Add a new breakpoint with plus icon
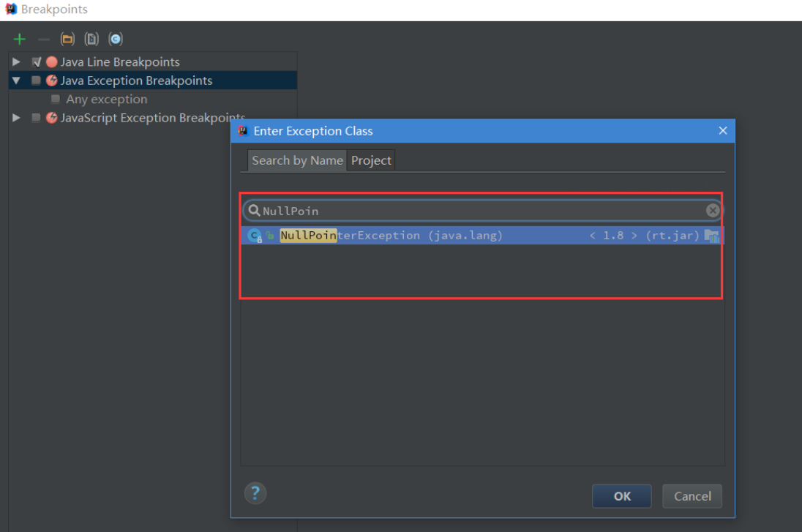 20,39
